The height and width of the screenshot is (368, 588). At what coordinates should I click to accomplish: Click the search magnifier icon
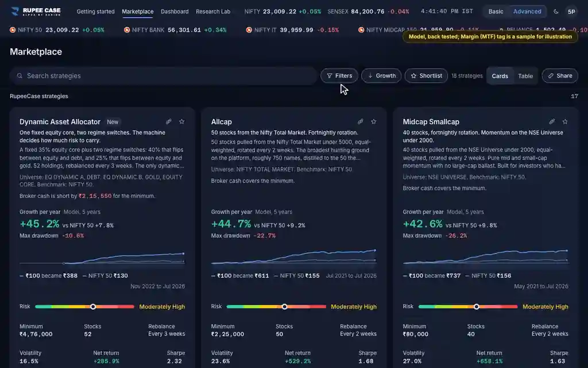pos(20,76)
